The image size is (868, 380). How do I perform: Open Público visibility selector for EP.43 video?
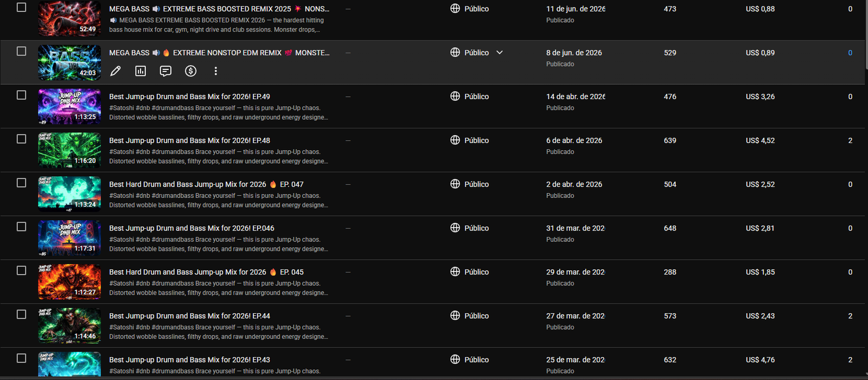pos(470,359)
